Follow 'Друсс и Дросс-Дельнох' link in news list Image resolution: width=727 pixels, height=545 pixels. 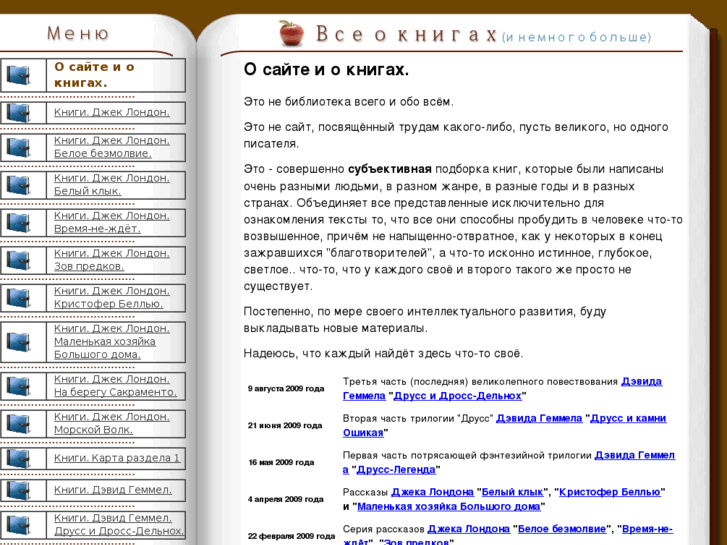click(458, 396)
